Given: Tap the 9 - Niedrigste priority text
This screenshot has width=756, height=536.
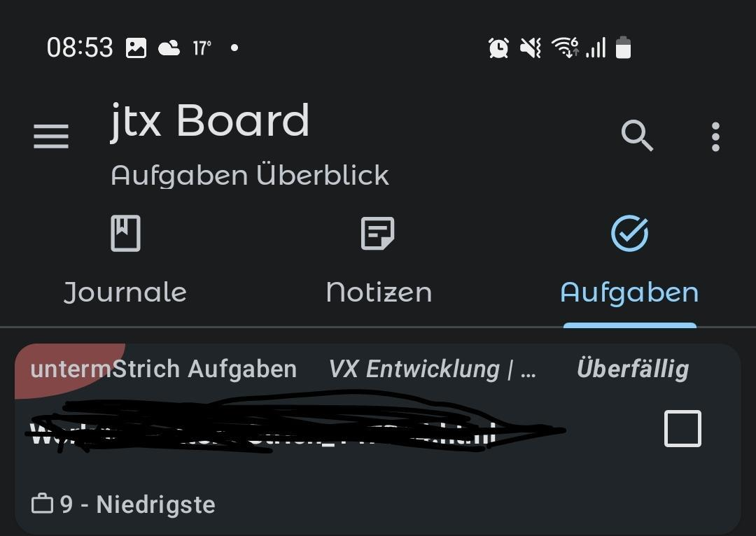Looking at the screenshot, I should click(x=137, y=505).
